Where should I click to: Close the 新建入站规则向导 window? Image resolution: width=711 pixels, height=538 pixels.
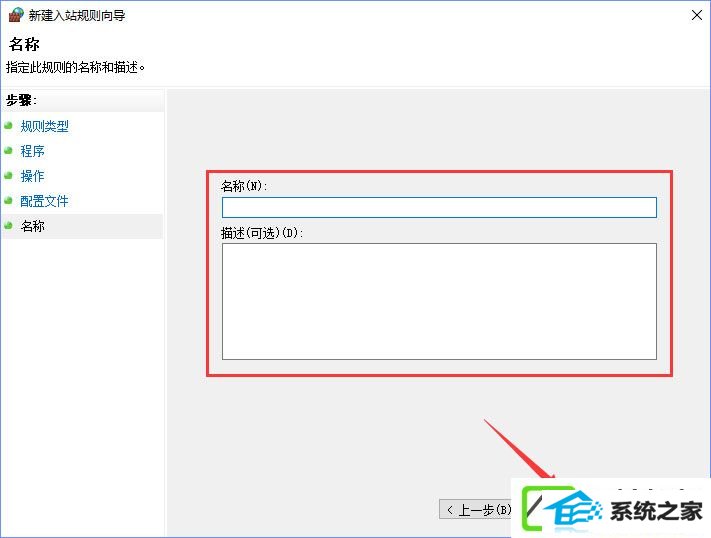(696, 15)
